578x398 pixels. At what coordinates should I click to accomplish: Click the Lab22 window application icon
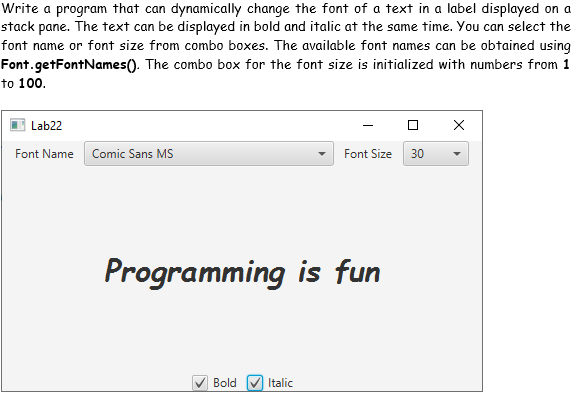[x=17, y=125]
